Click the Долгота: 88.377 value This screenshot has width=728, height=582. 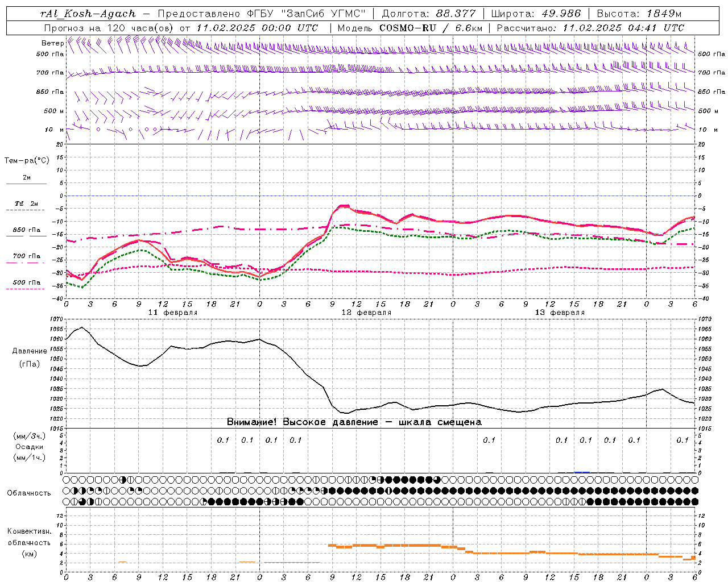[429, 14]
